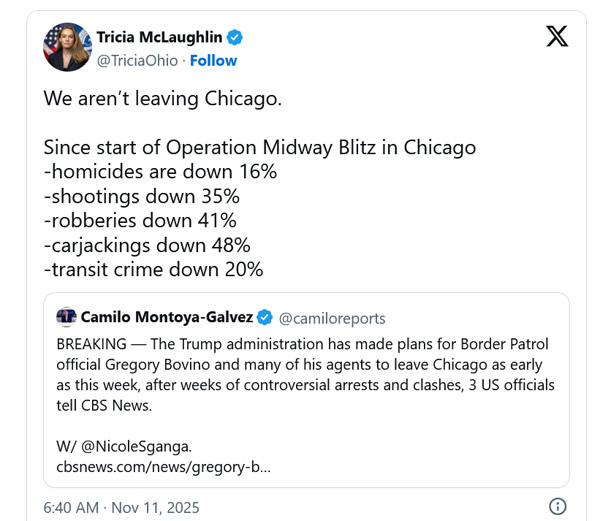Follow the @TriciaOhio account
This screenshot has width=600, height=521.
[x=212, y=59]
